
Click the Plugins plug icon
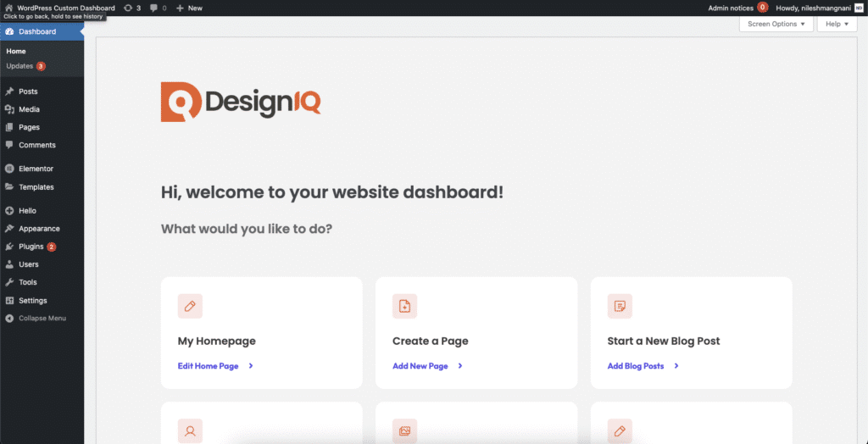tap(9, 247)
